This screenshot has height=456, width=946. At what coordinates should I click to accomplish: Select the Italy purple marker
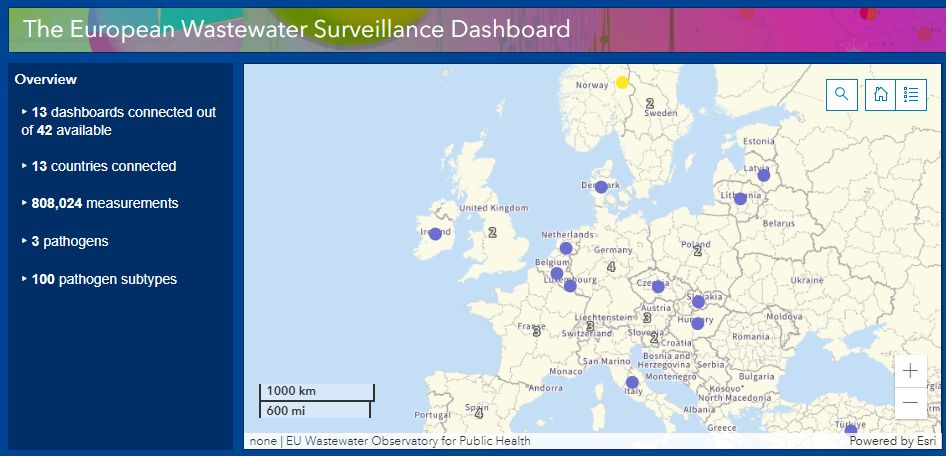(x=632, y=382)
